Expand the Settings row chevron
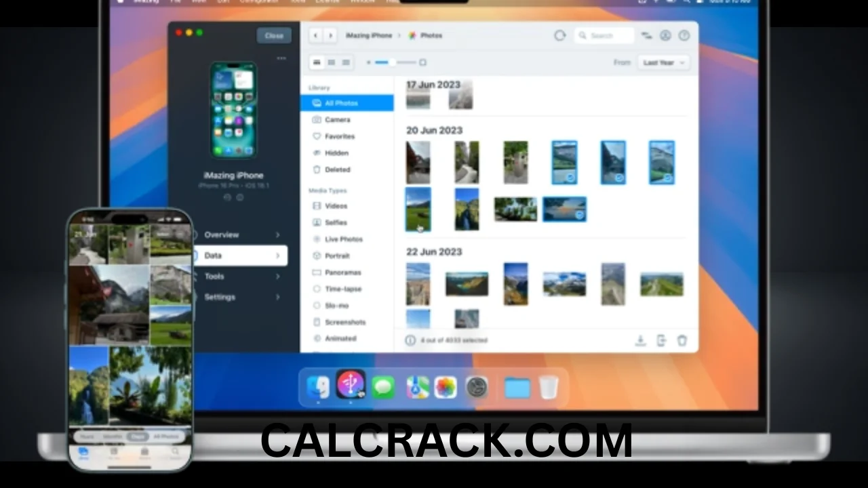Screen dimensions: 868x488 [x=277, y=297]
